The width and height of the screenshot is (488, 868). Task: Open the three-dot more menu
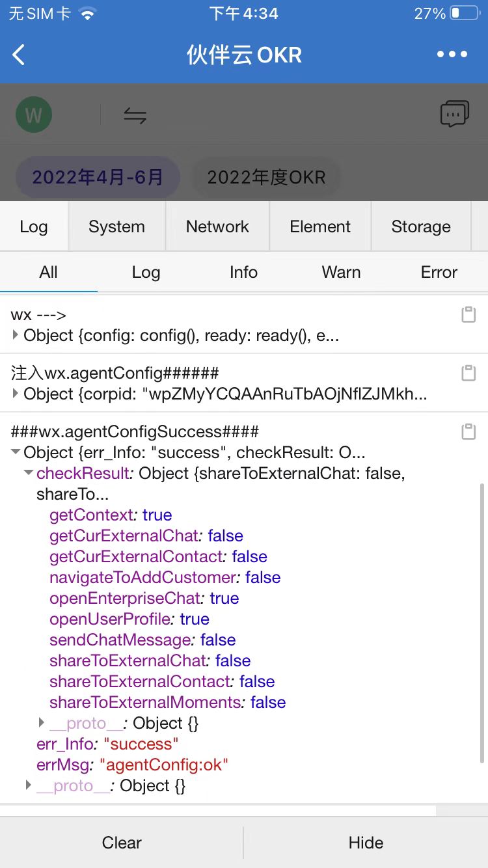(452, 55)
